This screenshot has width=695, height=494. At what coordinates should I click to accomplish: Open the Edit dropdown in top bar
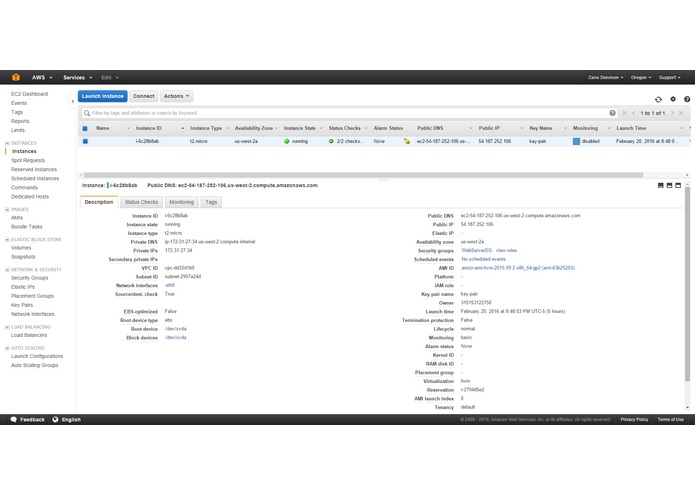coord(110,78)
